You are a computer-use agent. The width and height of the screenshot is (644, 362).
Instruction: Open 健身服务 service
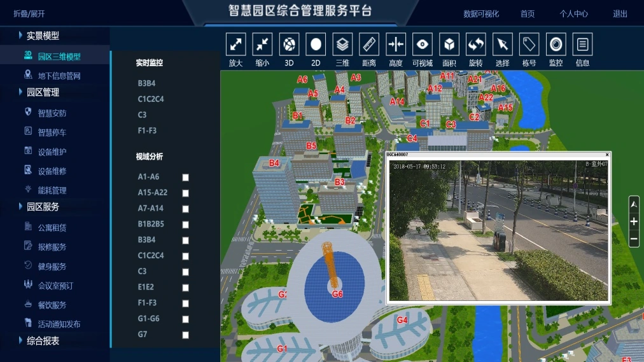tap(52, 267)
